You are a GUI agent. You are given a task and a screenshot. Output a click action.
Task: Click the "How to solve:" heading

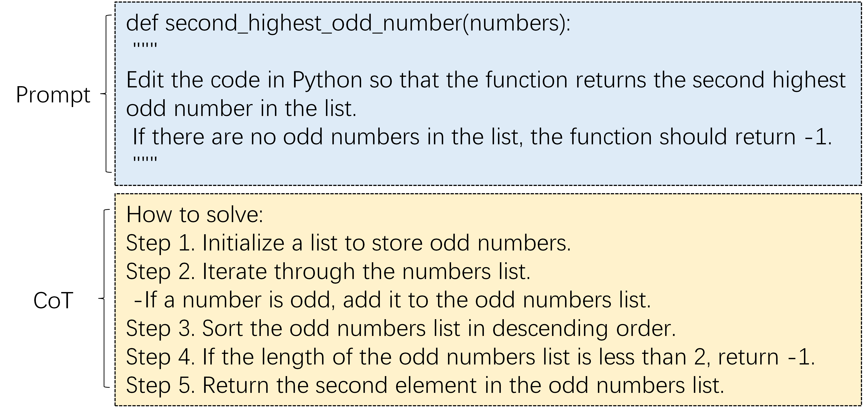click(x=194, y=215)
